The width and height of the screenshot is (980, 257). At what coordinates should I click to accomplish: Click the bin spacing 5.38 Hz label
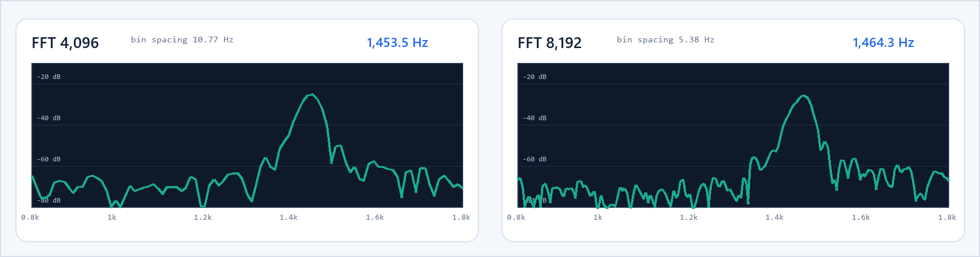(666, 39)
